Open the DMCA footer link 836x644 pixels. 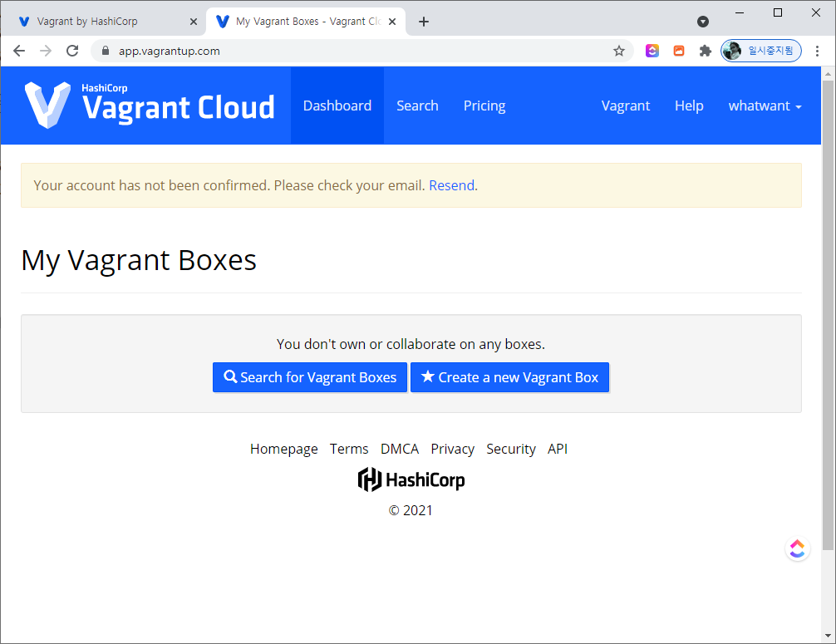point(400,449)
